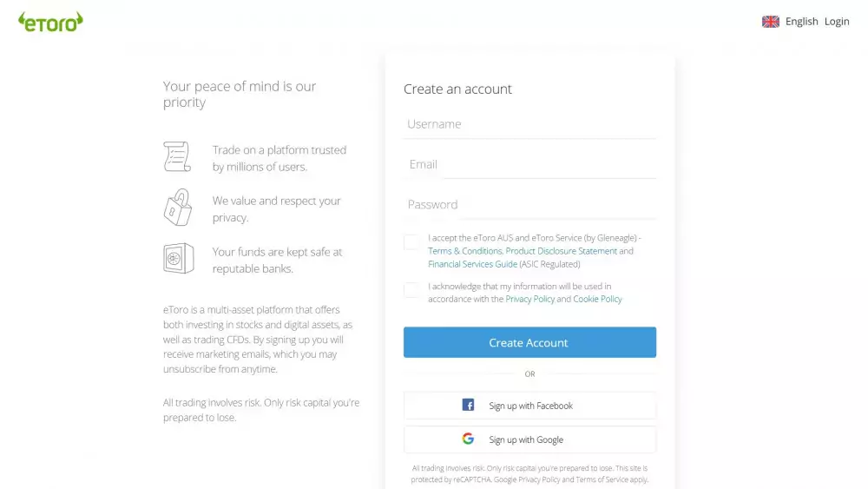Screen dimensions: 868x489
Task: Open the Product Disclosure Statement link
Action: 562,251
